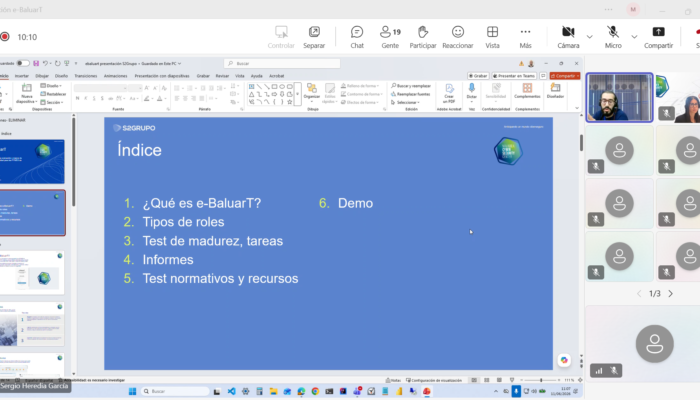Image resolution: width=700 pixels, height=400 pixels.
Task: Select the triangle shape in shapes gallery
Action: point(252,94)
